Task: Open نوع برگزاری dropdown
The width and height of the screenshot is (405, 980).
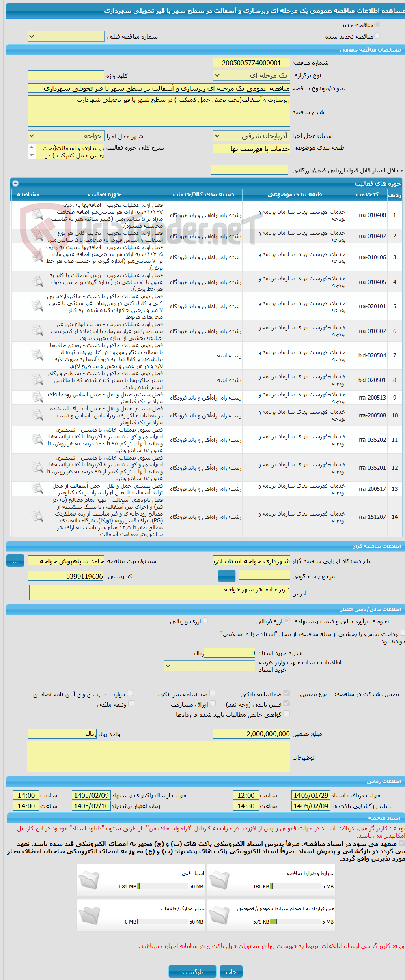Action: click(x=251, y=75)
